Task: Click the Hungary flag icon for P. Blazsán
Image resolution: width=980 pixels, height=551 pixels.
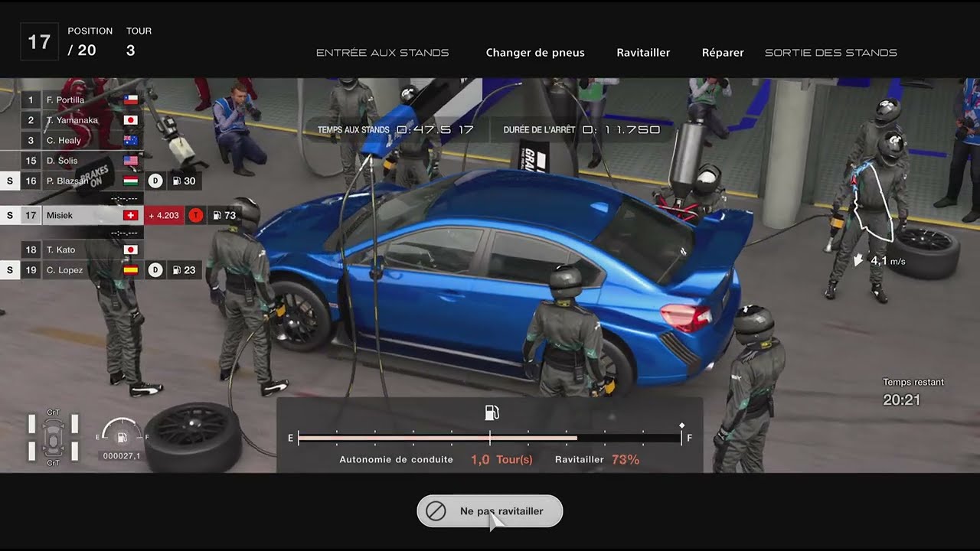Action: coord(130,181)
